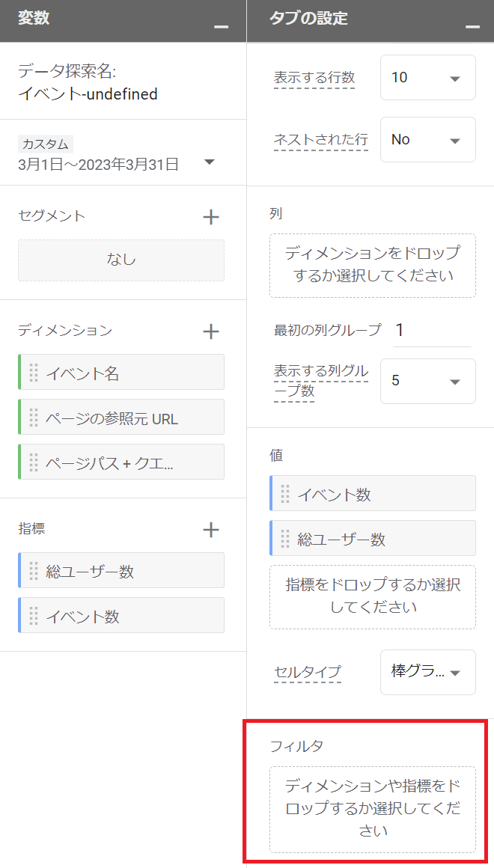Screen dimensions: 494x868
Task: Edit the 最初の列グループ number field
Action: pos(432,330)
